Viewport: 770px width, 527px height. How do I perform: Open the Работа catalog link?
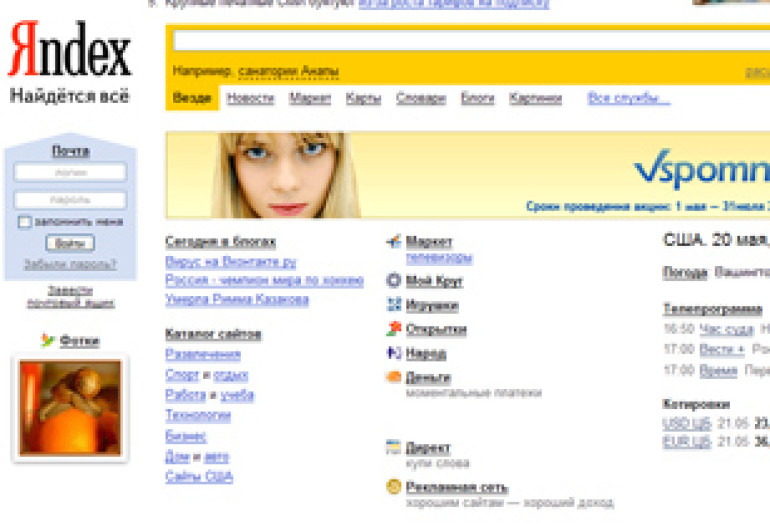point(185,395)
